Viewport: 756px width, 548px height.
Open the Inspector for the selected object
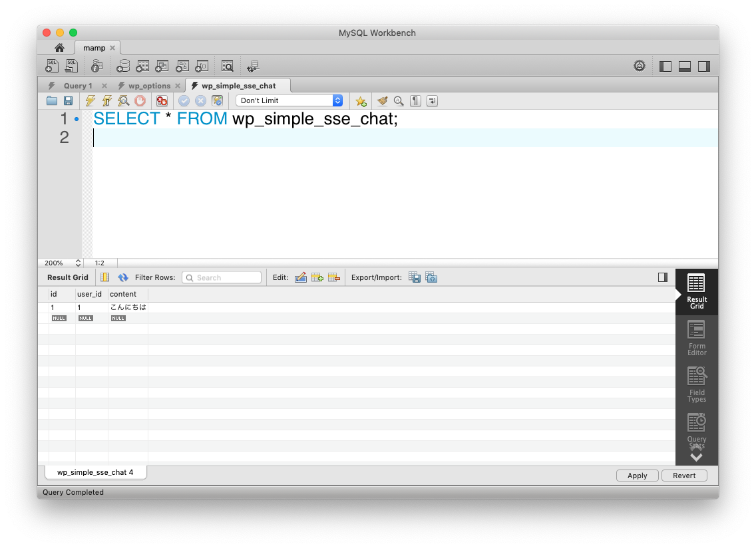(96, 65)
